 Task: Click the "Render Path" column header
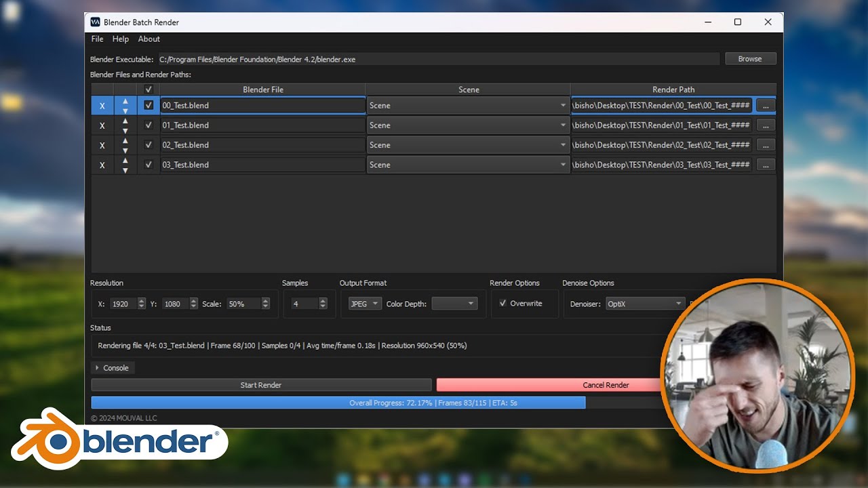pyautogui.click(x=673, y=89)
